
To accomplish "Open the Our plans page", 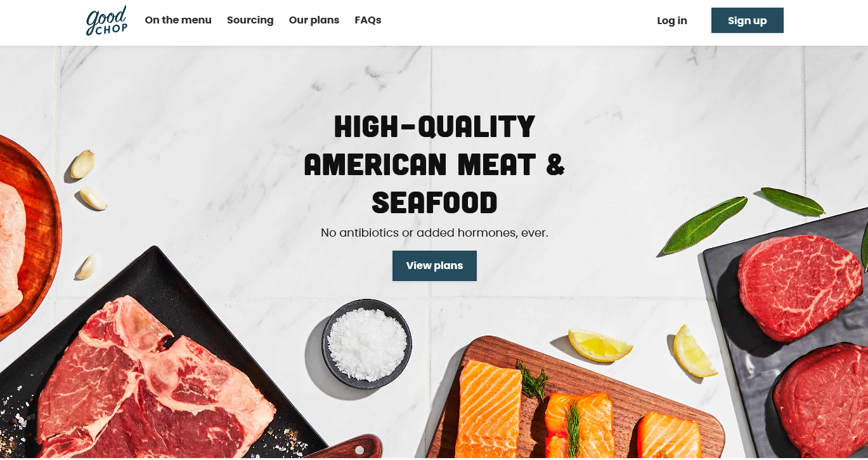I will tap(314, 20).
